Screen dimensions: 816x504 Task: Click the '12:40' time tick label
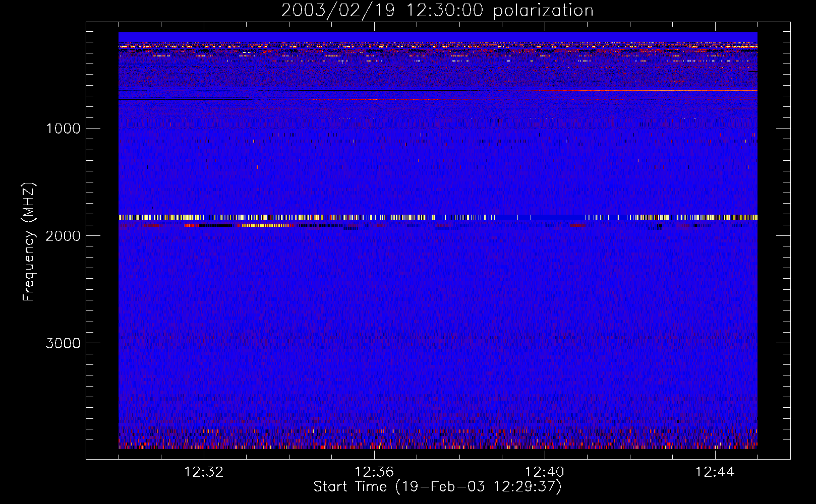tap(545, 472)
